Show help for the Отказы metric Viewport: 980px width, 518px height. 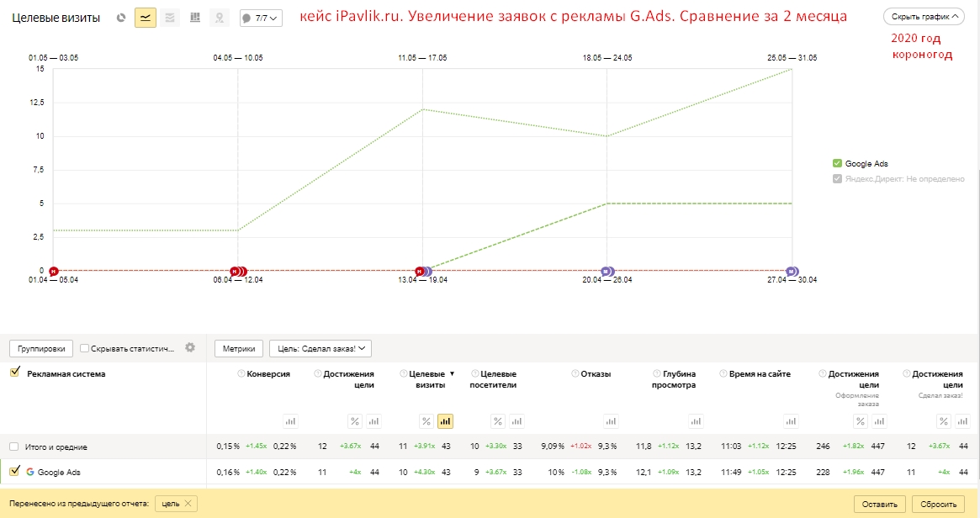[x=575, y=373]
